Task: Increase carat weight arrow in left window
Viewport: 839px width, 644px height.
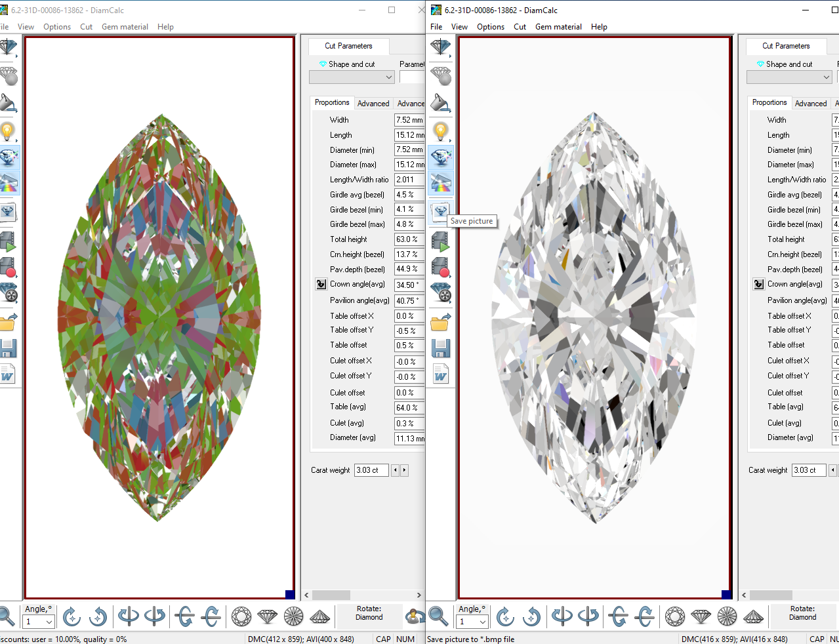Action: 404,470
